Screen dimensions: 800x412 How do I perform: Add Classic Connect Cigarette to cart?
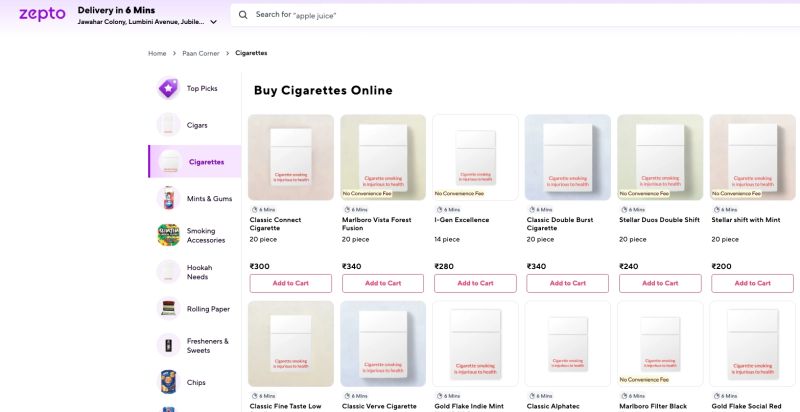coord(291,283)
